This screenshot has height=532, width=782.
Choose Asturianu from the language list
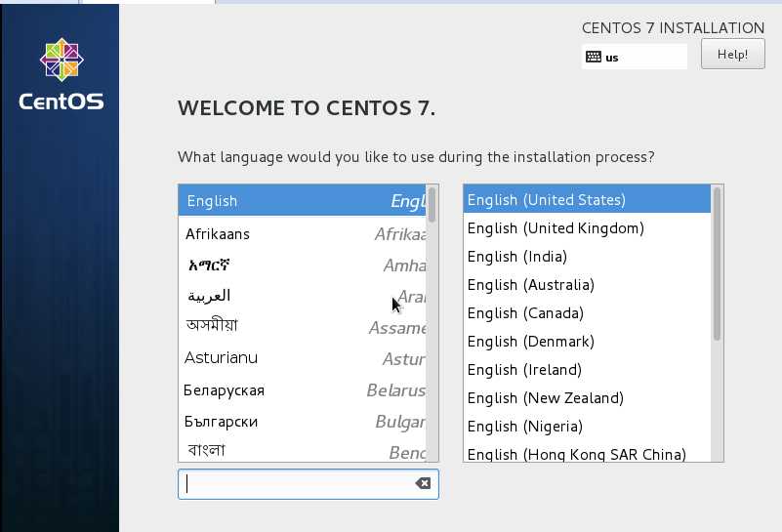click(303, 358)
